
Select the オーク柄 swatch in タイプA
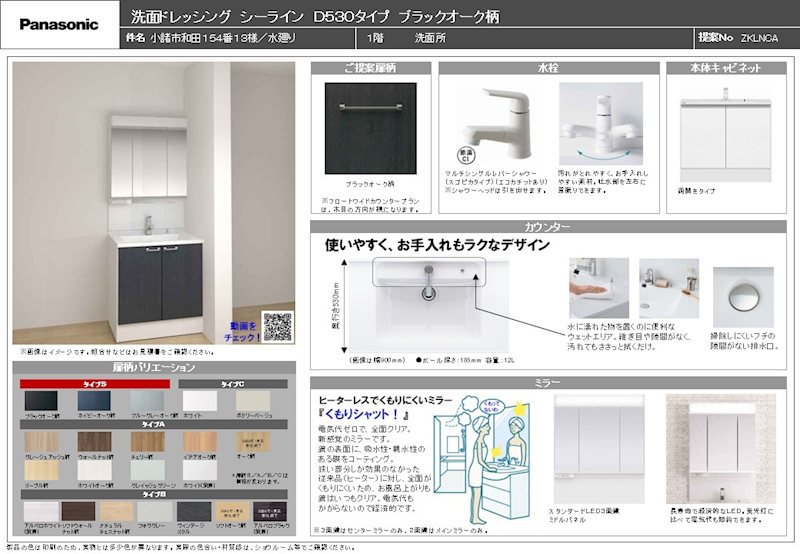[253, 442]
